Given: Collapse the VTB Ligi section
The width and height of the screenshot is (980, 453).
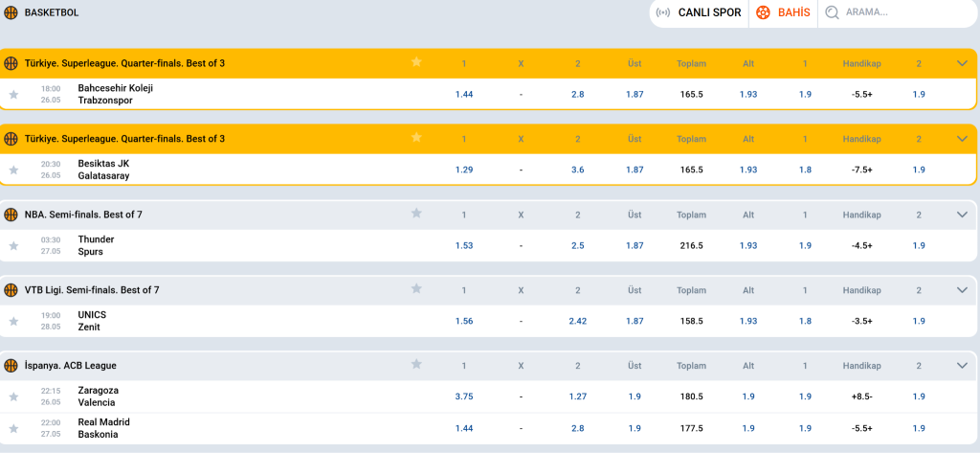Looking at the screenshot, I should pyautogui.click(x=962, y=290).
